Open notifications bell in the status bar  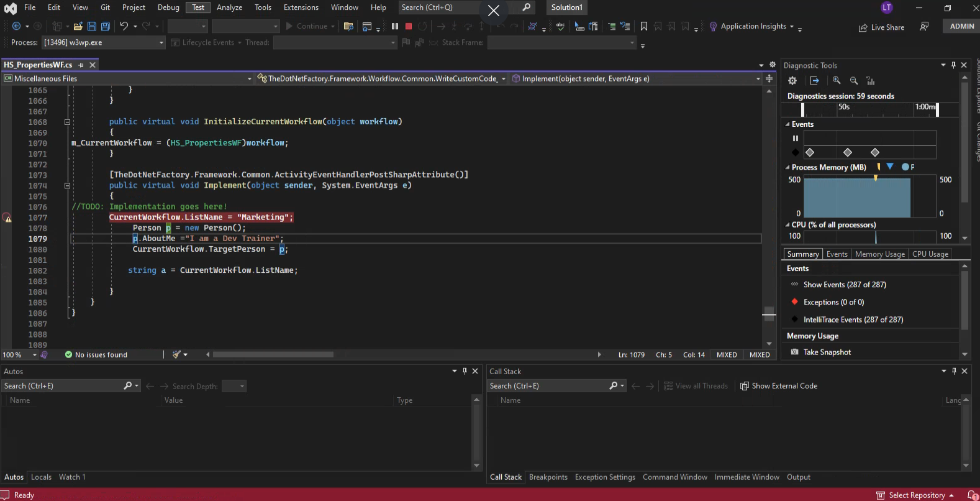[x=973, y=495]
